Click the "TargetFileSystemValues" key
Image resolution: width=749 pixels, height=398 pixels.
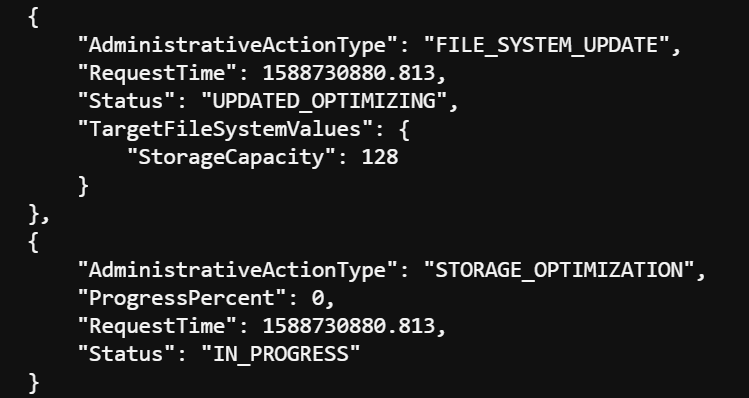(x=225, y=129)
